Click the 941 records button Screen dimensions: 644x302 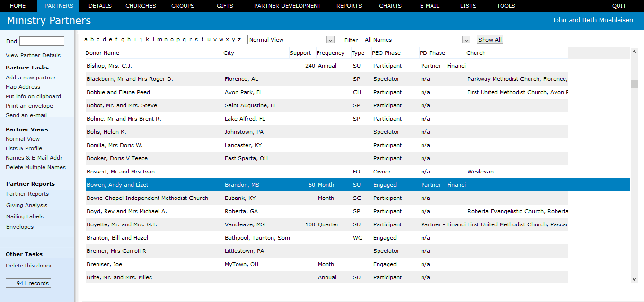pyautogui.click(x=28, y=283)
